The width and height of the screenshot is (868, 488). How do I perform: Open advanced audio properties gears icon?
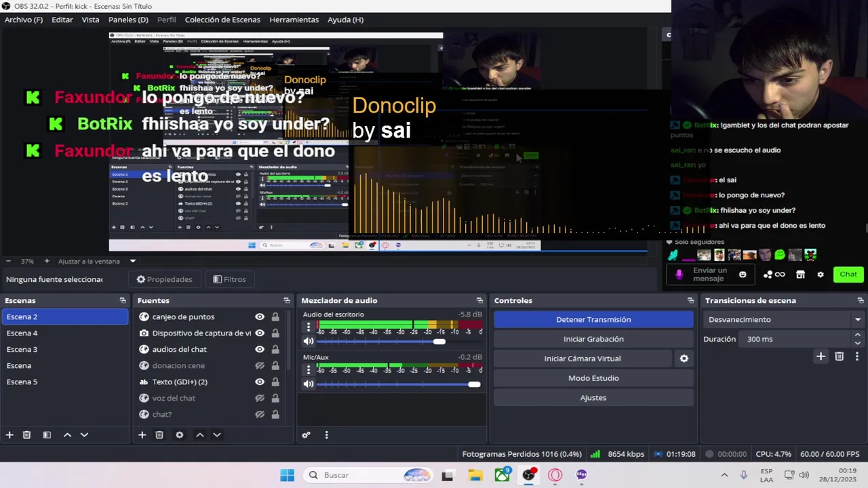(307, 435)
